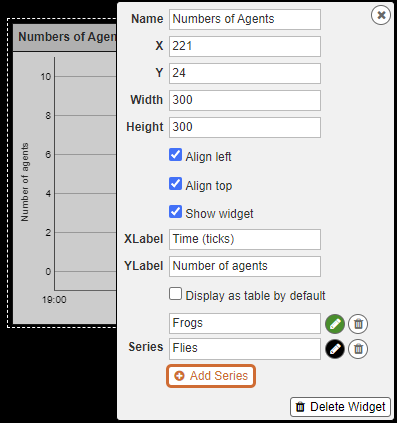Edit the Flies series with black pencil
397x423 pixels.
335,349
